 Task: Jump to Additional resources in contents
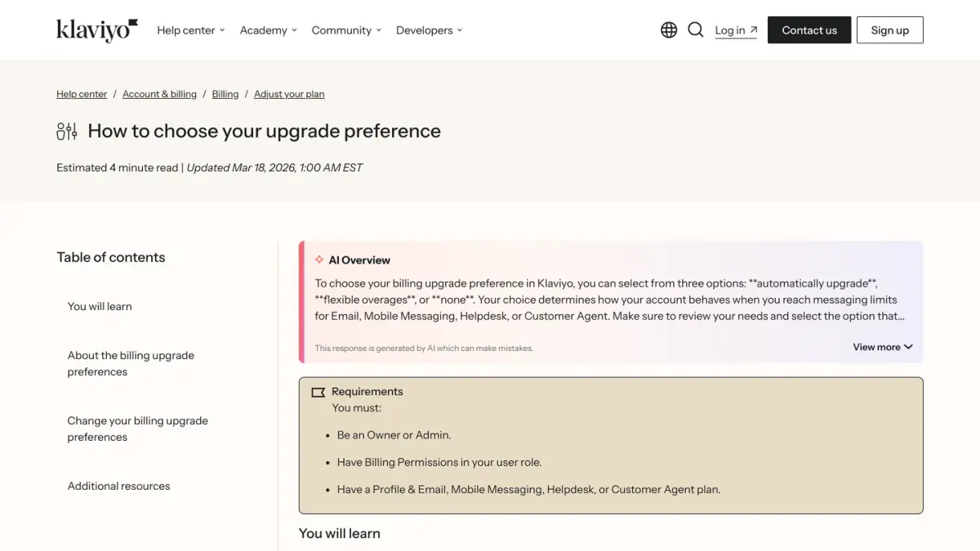pyautogui.click(x=119, y=486)
